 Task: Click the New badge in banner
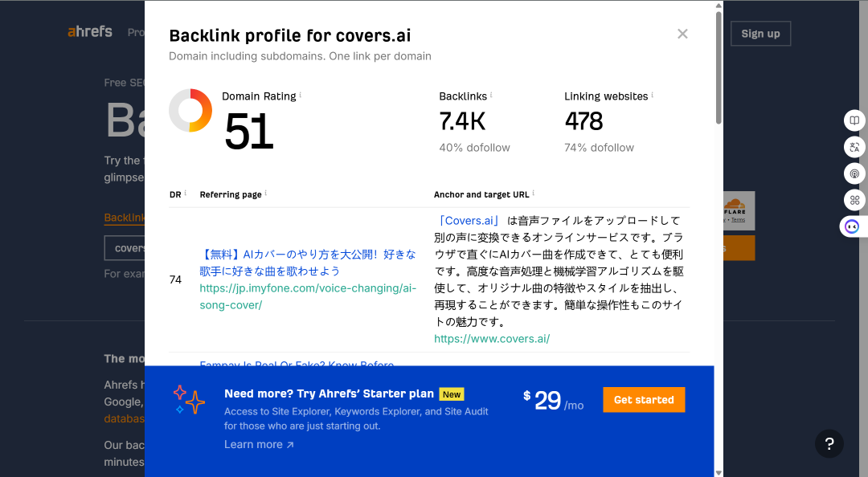tap(452, 394)
